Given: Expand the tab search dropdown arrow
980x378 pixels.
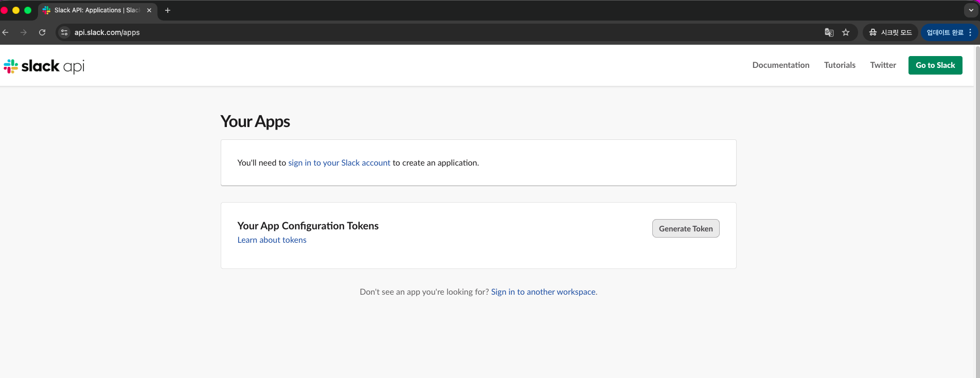Looking at the screenshot, I should (971, 10).
